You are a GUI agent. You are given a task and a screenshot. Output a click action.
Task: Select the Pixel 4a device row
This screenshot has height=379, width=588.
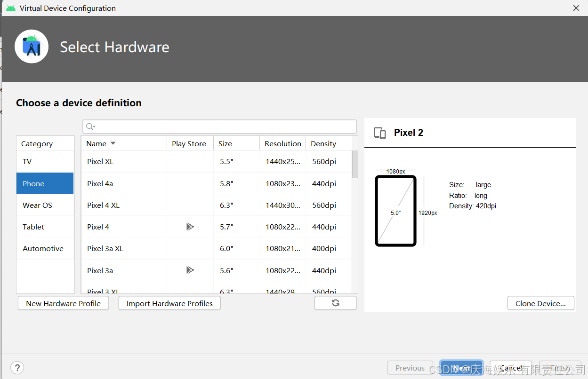[217, 183]
